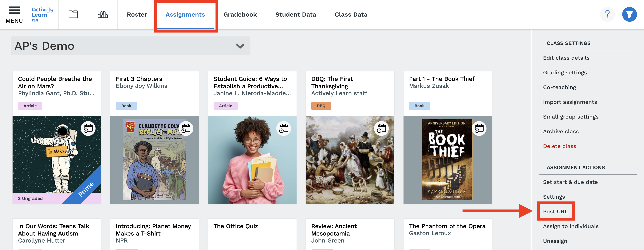Expand the AP's Demo class dropdown
Image resolution: width=644 pixels, height=250 pixels.
(x=130, y=46)
